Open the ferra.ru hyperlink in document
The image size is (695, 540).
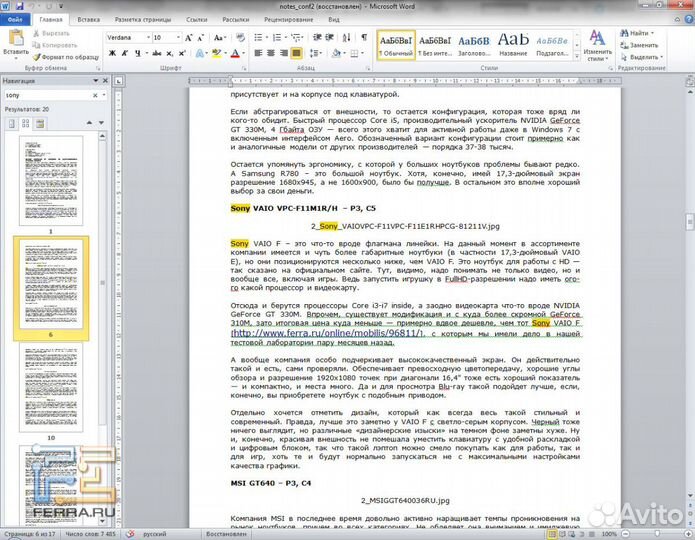[x=327, y=333]
